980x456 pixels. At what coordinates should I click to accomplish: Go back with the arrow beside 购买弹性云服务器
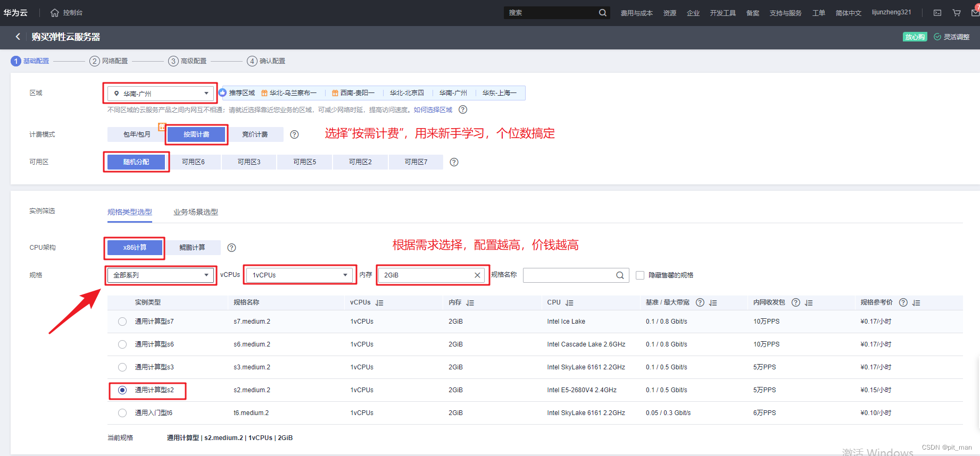pyautogui.click(x=18, y=37)
